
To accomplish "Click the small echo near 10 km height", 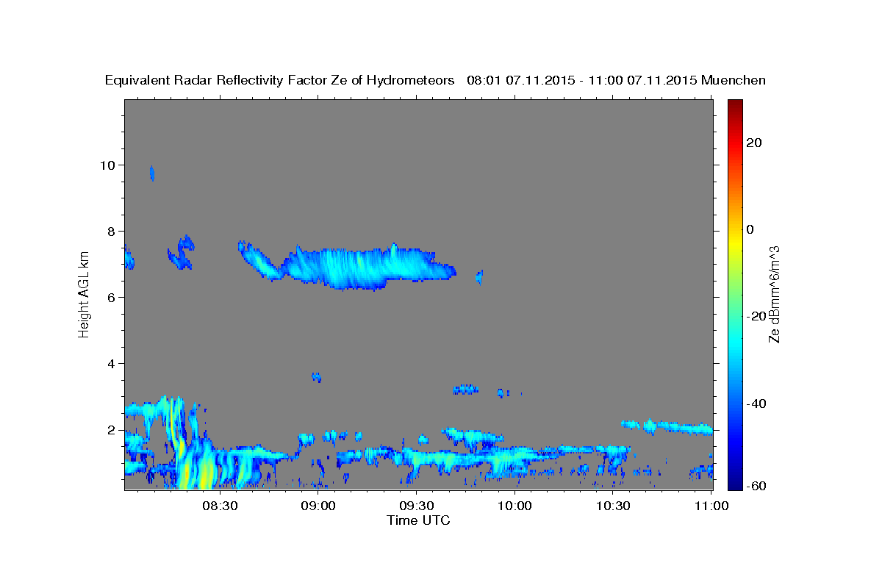I will (x=152, y=173).
